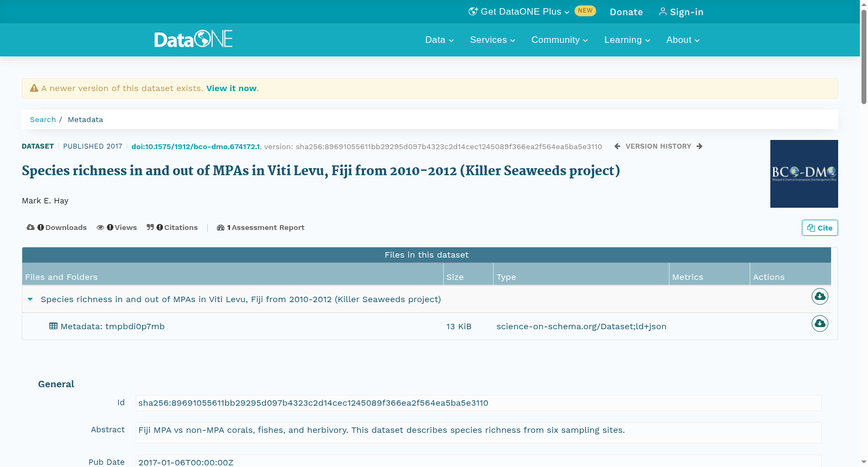This screenshot has height=467, width=868.
Task: Click the View it now link
Action: click(x=231, y=88)
